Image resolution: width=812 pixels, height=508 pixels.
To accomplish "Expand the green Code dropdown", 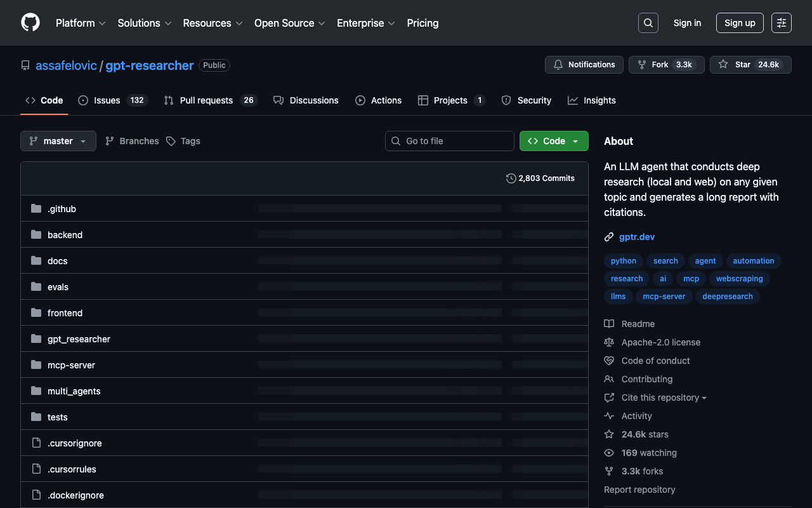I will 554,141.
